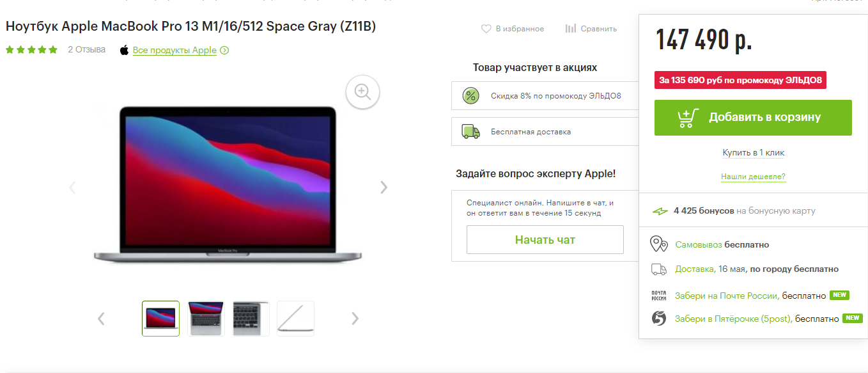Viewport: 868px width, 373px height.
Task: Click the Добавить в корзину button
Action: point(753,118)
